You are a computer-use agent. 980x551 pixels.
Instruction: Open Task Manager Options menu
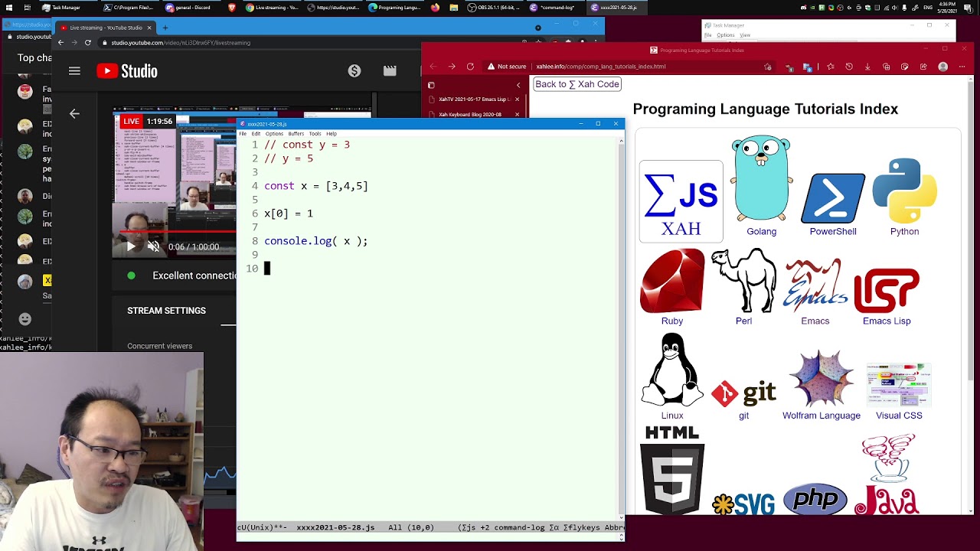click(726, 35)
